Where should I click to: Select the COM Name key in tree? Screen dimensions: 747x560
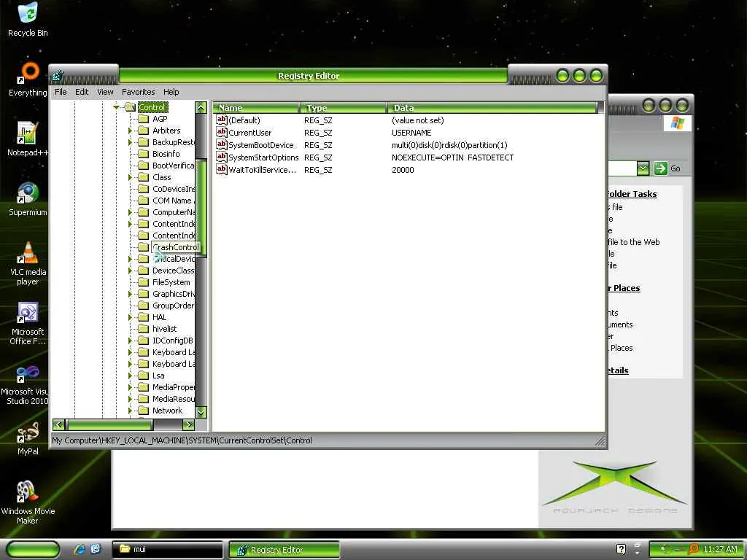174,201
